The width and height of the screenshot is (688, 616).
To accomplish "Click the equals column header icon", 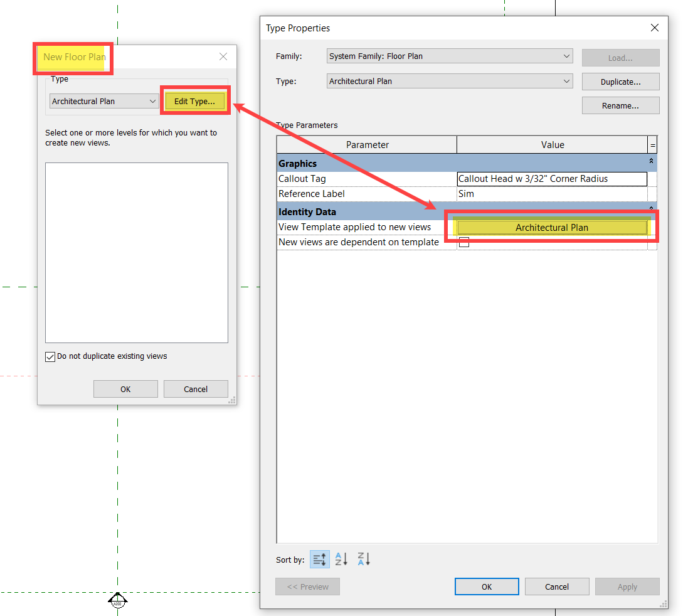I will 652,144.
